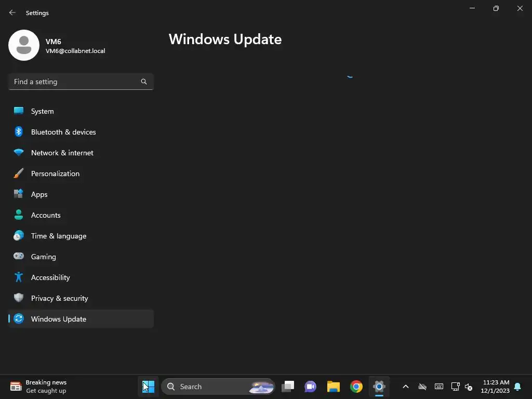
Task: Open Personalization settings
Action: click(x=81, y=174)
